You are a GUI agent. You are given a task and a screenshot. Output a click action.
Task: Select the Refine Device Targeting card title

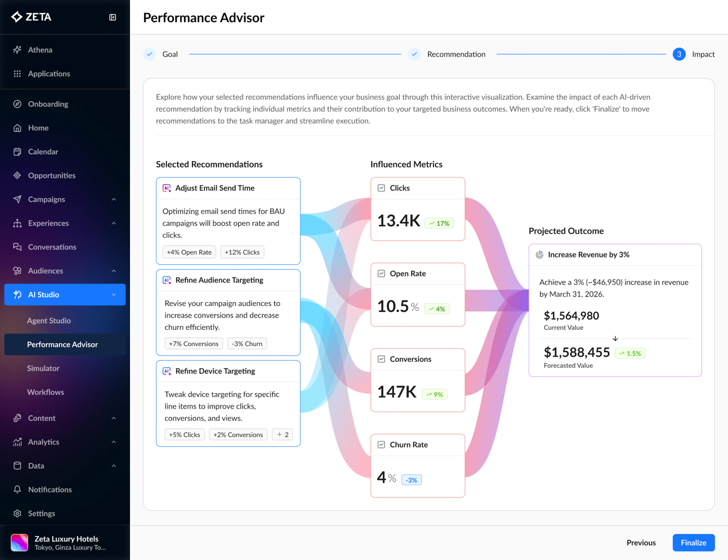[x=215, y=371]
